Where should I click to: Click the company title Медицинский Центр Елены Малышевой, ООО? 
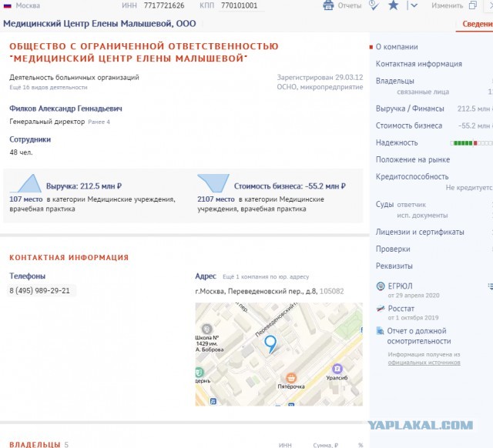click(x=99, y=24)
